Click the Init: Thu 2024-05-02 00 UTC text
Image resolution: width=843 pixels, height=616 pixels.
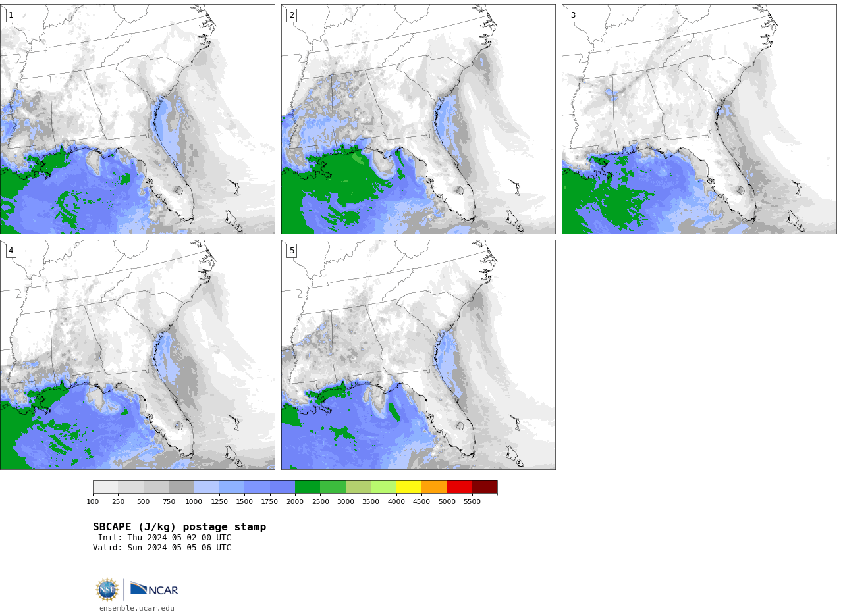pos(165,538)
